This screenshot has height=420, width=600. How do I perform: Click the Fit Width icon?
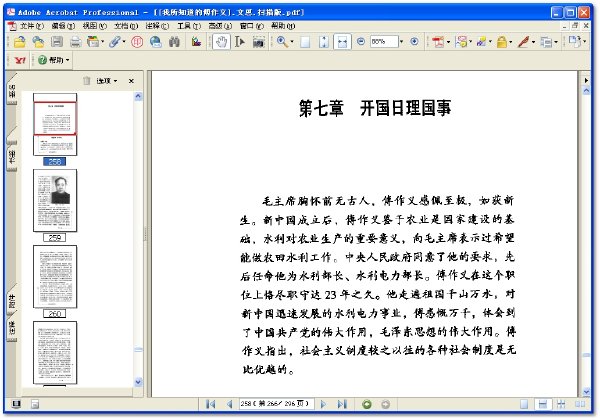[x=342, y=42]
